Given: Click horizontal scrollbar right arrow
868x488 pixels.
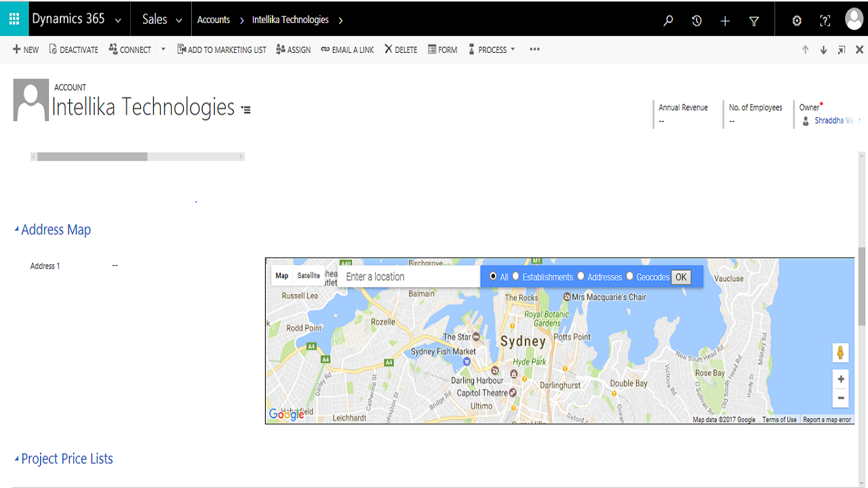Looking at the screenshot, I should tap(241, 157).
